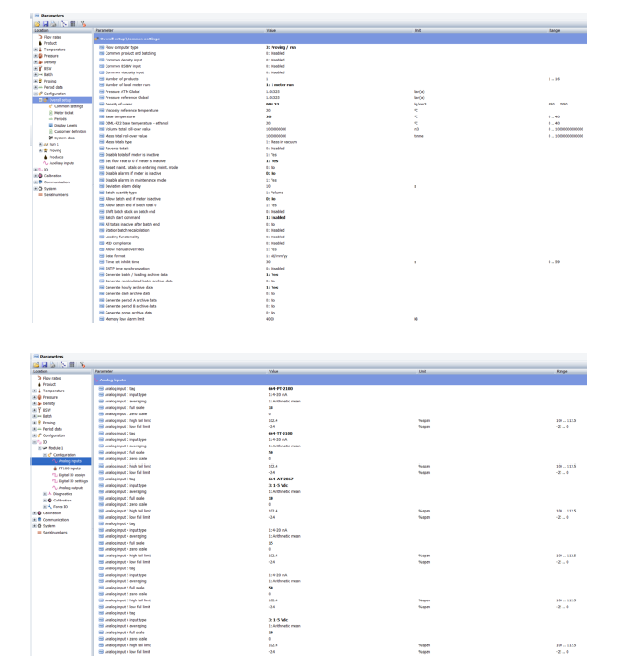Viewport: 633px width, 672px height.
Task: Expand Run 1 node in the top window
Action: 40,145
